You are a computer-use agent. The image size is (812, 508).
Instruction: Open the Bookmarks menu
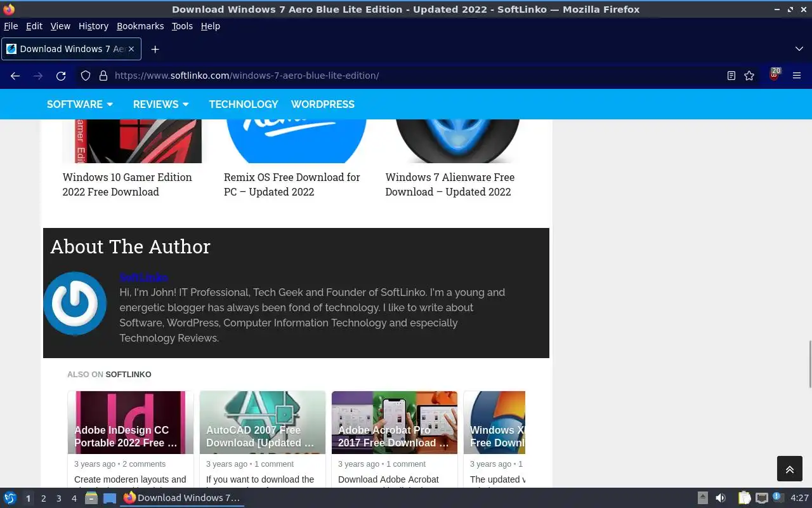point(140,26)
